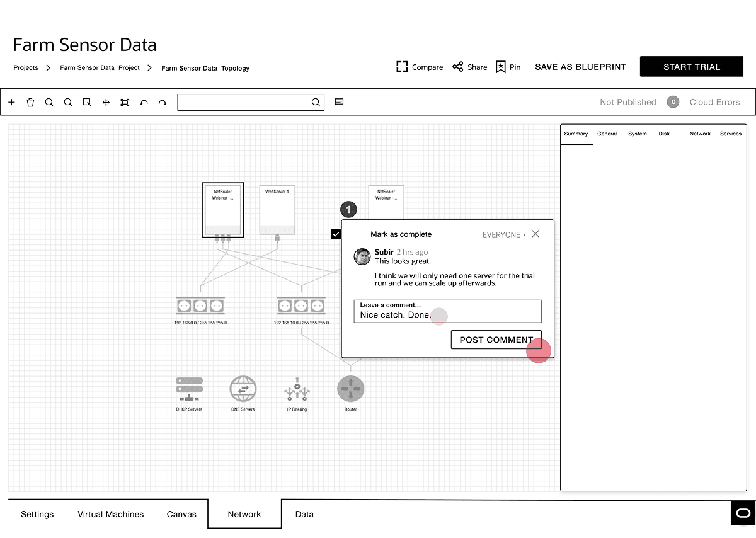The image size is (756, 538).
Task: Click the POST COMMENT button
Action: coord(496,340)
